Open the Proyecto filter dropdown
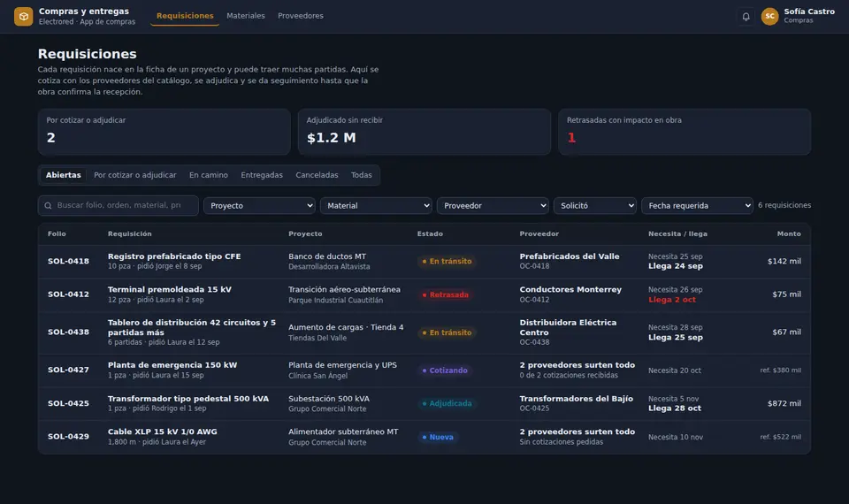Viewport: 849px width, 504px height. point(259,206)
